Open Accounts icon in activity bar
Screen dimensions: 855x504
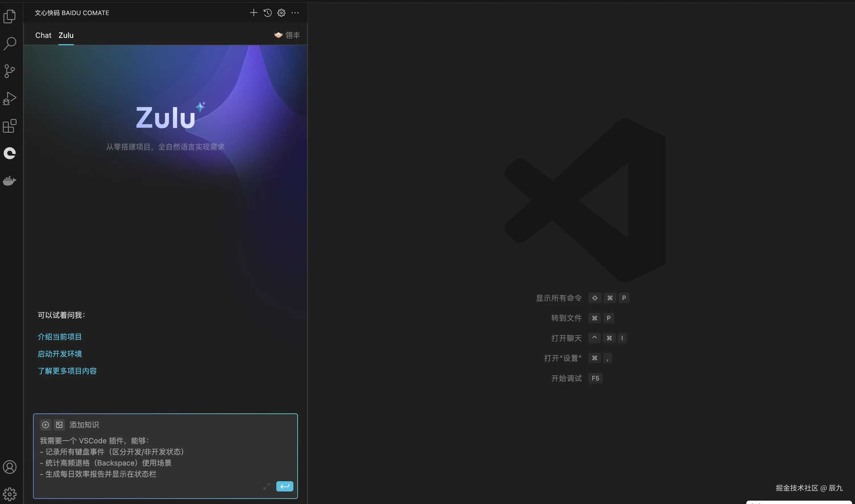[x=9, y=467]
